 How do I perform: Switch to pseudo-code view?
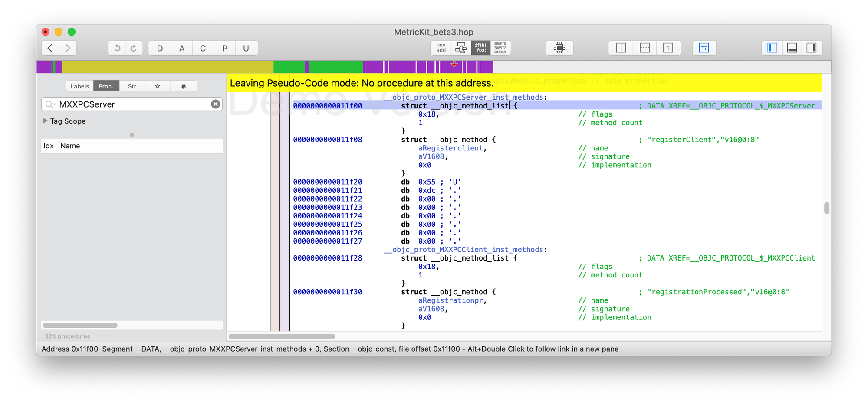click(480, 48)
